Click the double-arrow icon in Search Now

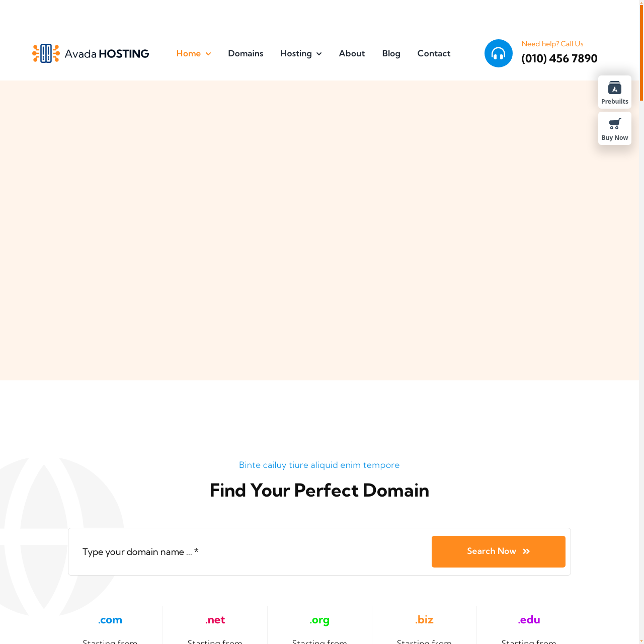point(526,551)
